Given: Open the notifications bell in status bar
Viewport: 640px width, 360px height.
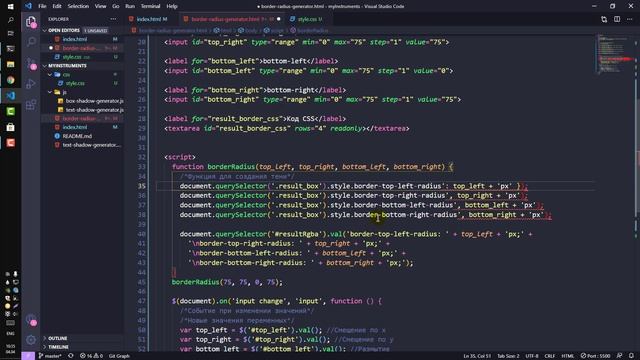Looking at the screenshot, I should (631, 356).
